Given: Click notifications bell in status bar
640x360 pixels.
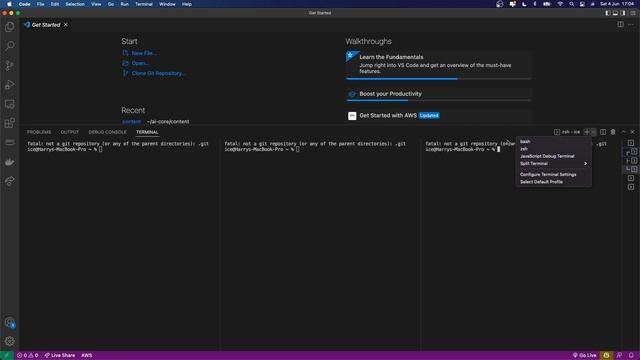Looking at the screenshot, I should 631,356.
